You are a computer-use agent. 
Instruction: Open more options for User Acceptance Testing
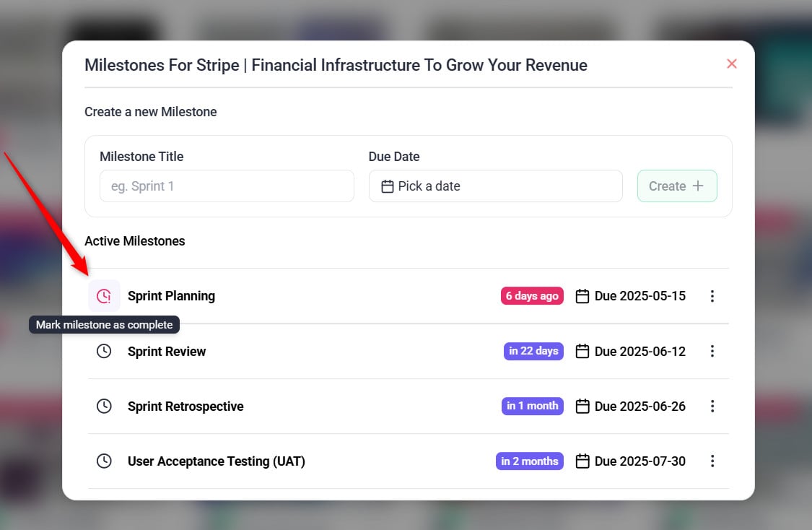point(712,461)
